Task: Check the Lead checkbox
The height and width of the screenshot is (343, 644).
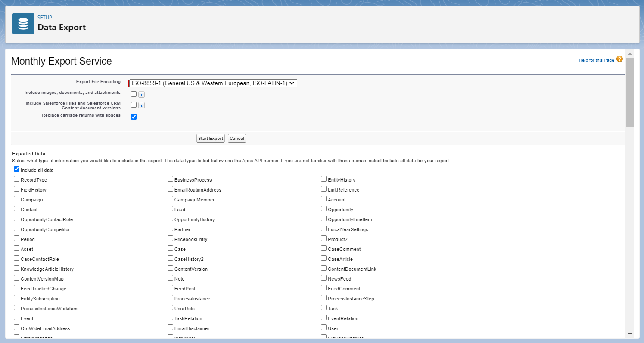Action: [x=170, y=209]
